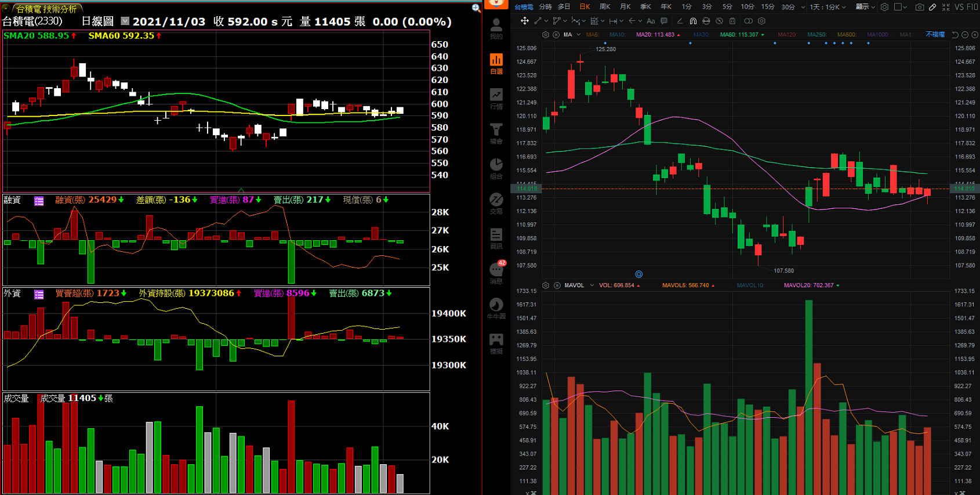This screenshot has width=980, height=495.
Task: Click the plus zoom-in circle icon
Action: pyautogui.click(x=975, y=35)
